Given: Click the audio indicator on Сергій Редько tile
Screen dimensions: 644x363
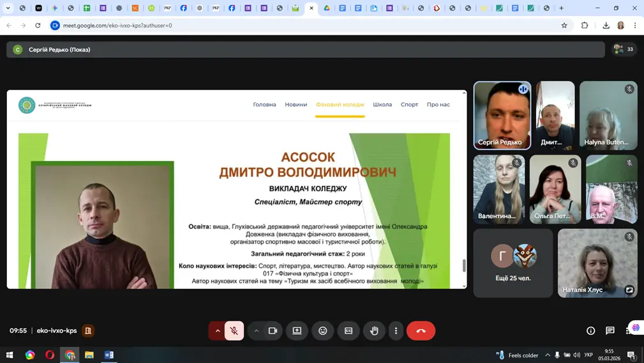Looking at the screenshot, I should (523, 89).
